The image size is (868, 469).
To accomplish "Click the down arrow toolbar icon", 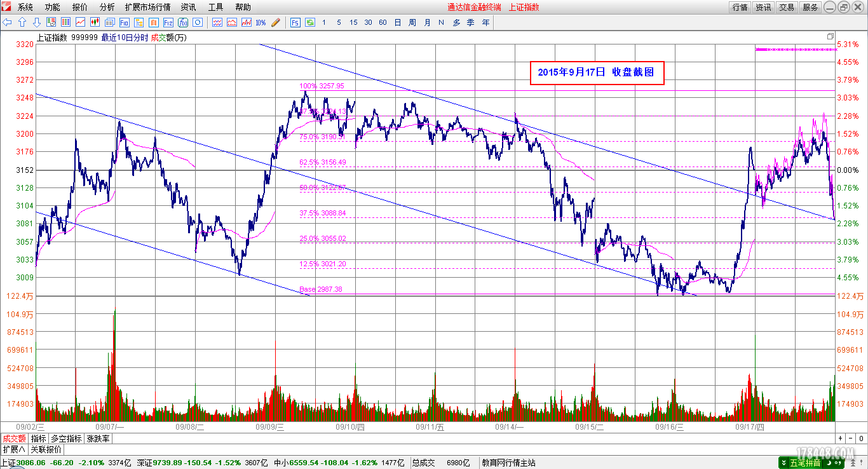I will tap(37, 22).
